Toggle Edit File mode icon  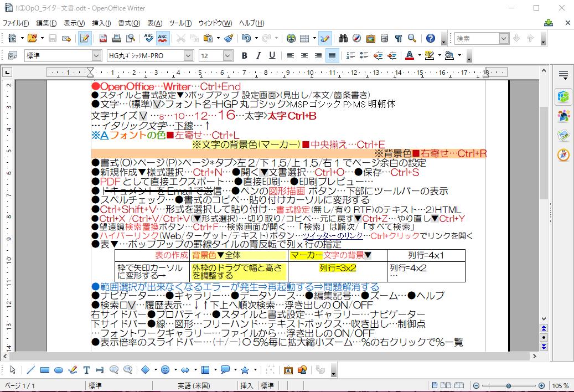[85, 38]
